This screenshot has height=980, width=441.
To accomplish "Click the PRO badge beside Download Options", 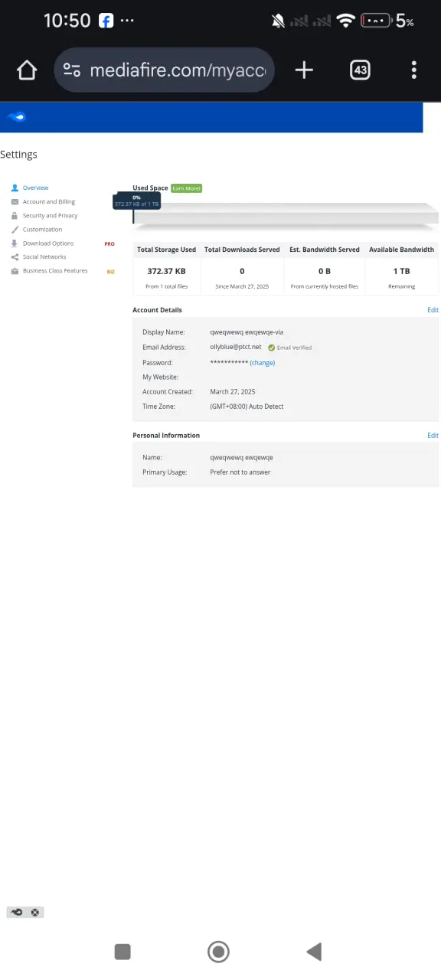I will pyautogui.click(x=109, y=243).
